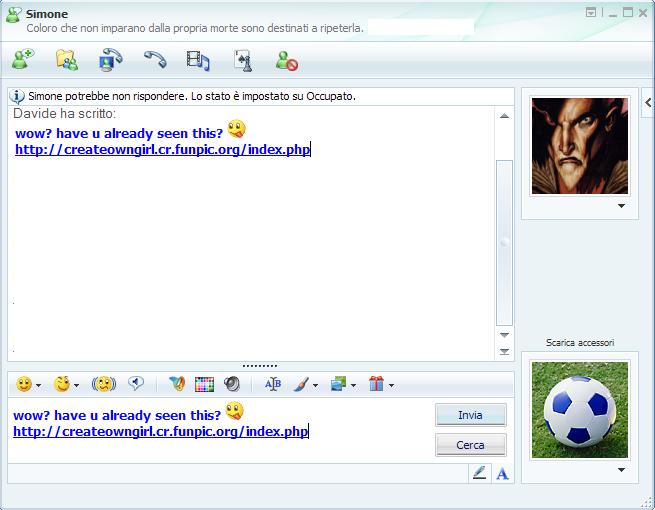Image resolution: width=655 pixels, height=510 pixels.
Task: Collapse the display picture side panel
Action: pyautogui.click(x=647, y=102)
